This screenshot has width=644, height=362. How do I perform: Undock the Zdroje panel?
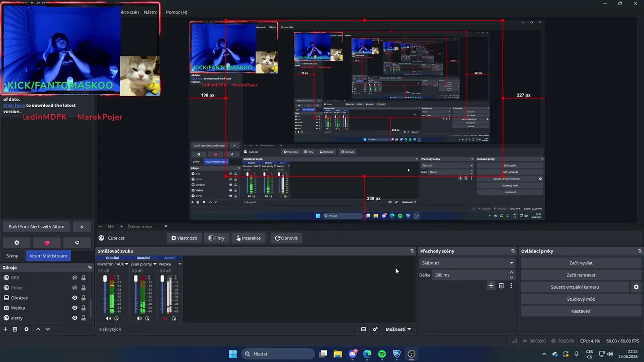(90, 267)
